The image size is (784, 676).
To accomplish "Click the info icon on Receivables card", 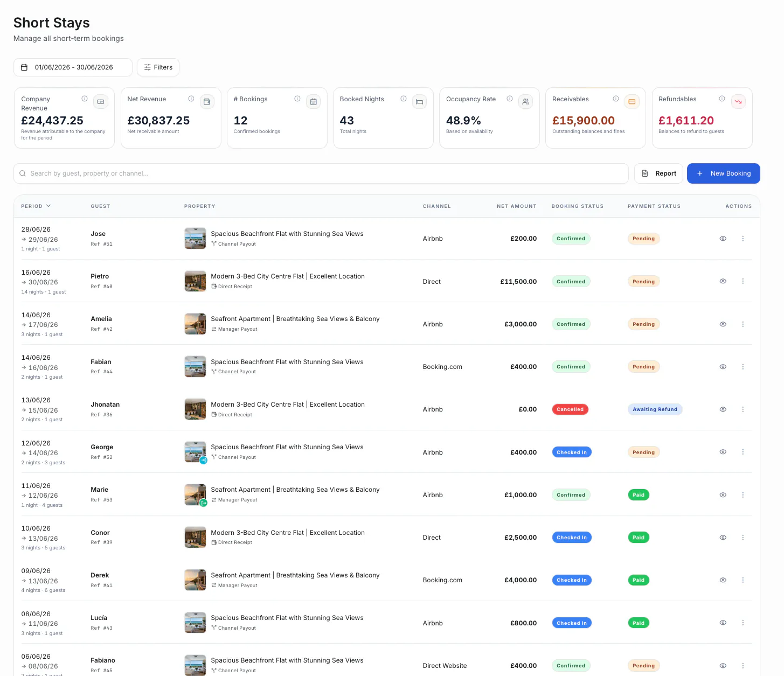I will pyautogui.click(x=615, y=99).
